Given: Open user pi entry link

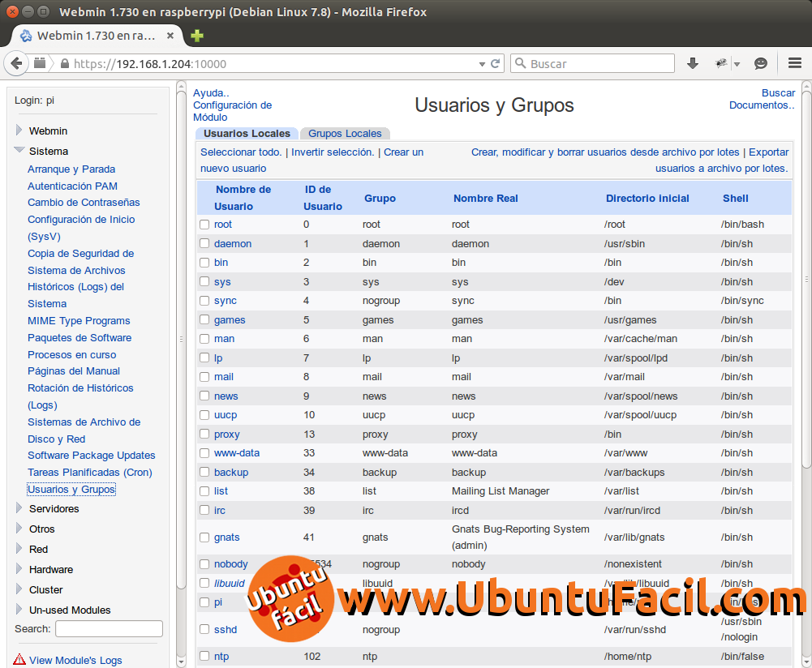Looking at the screenshot, I should click(218, 602).
